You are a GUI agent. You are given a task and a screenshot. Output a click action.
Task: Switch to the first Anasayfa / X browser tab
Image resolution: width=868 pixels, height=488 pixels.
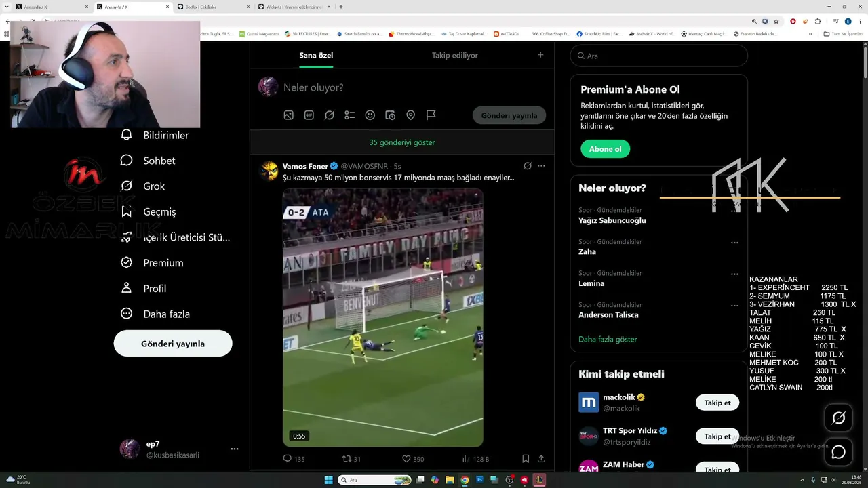(52, 7)
